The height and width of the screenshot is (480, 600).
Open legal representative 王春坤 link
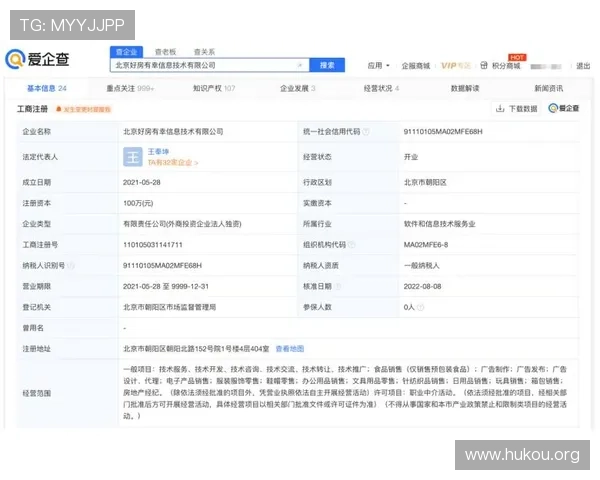158,152
